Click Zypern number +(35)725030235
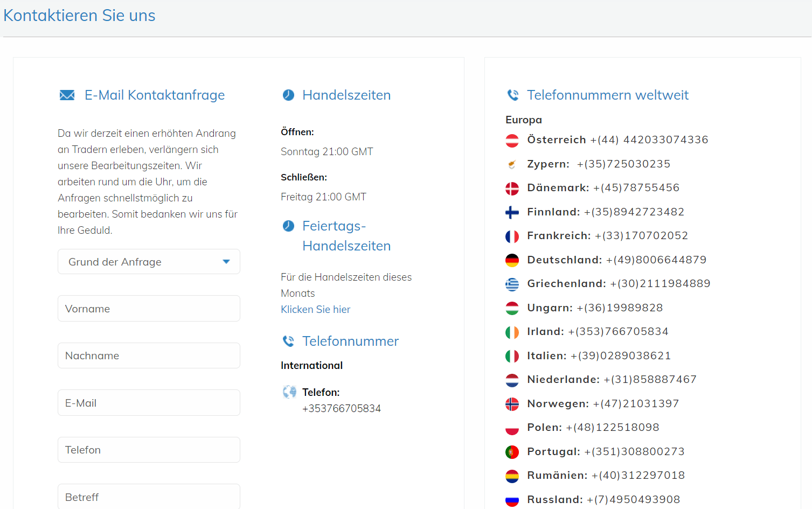This screenshot has width=812, height=509. tap(624, 164)
